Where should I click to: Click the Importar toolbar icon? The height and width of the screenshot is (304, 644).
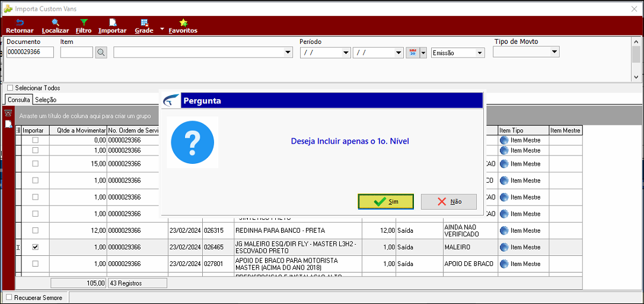(x=112, y=23)
